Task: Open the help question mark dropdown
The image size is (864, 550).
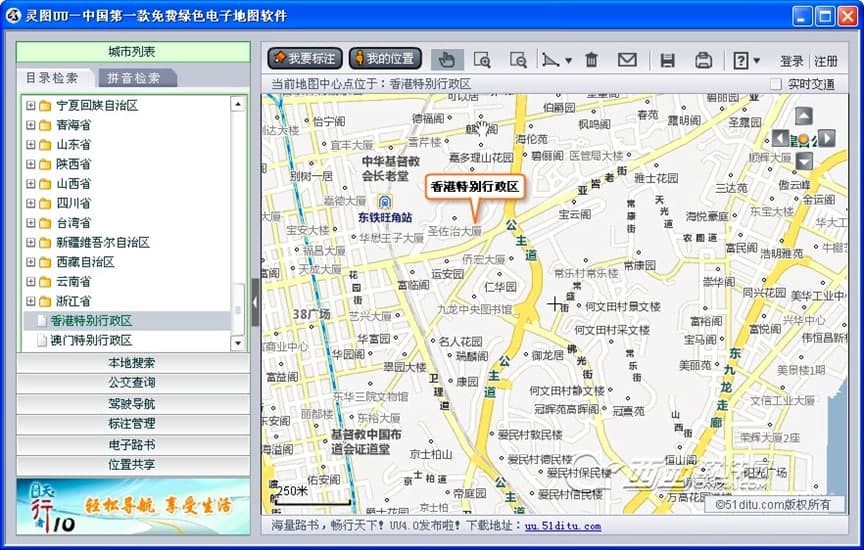Action: [x=746, y=60]
